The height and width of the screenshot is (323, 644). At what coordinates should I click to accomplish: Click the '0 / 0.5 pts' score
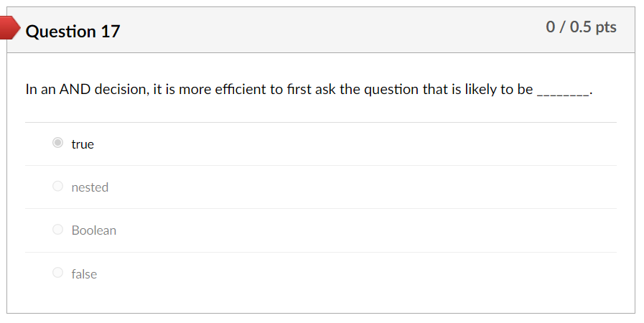pyautogui.click(x=581, y=27)
